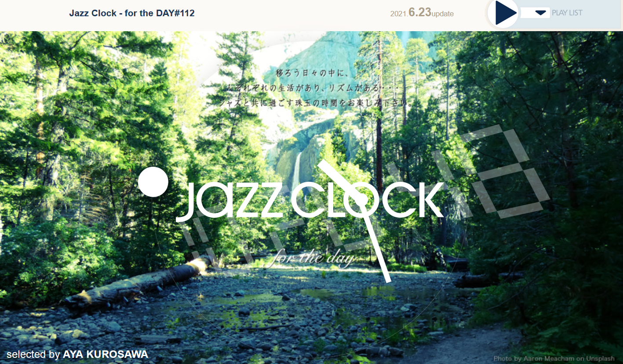The image size is (623, 364).
Task: Click 'selected by' caption text
Action: pos(33,354)
